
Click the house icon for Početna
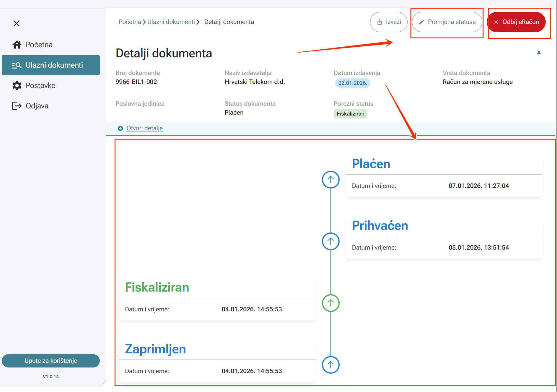17,45
